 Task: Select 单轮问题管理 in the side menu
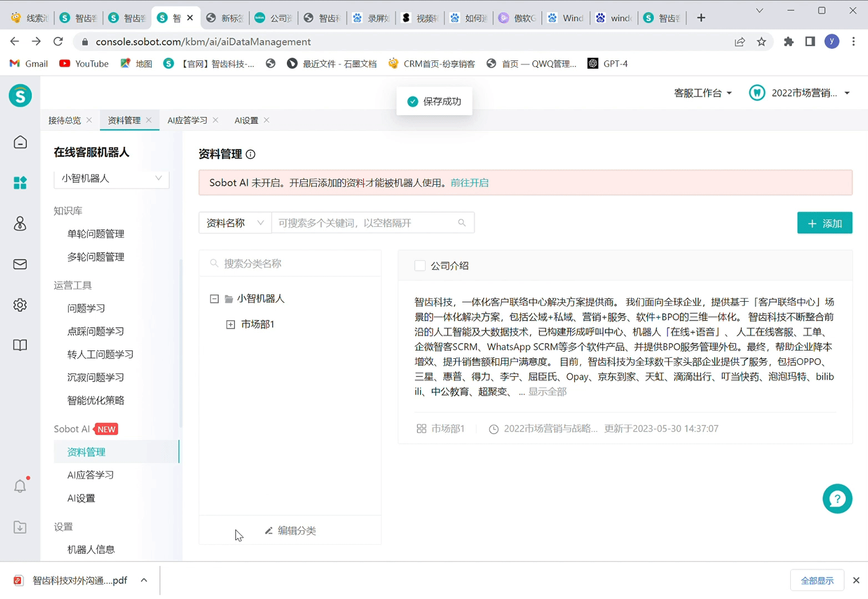(x=95, y=234)
